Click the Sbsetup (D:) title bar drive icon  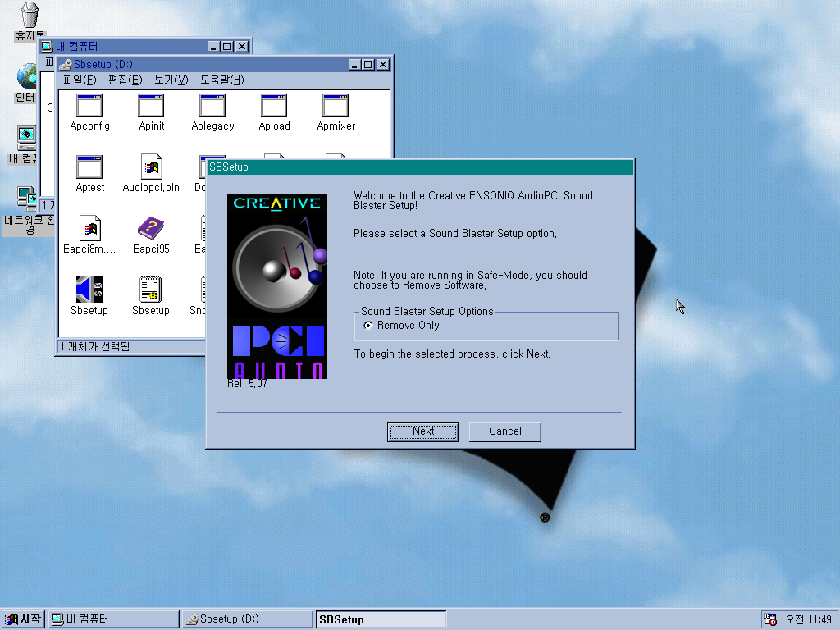(66, 65)
